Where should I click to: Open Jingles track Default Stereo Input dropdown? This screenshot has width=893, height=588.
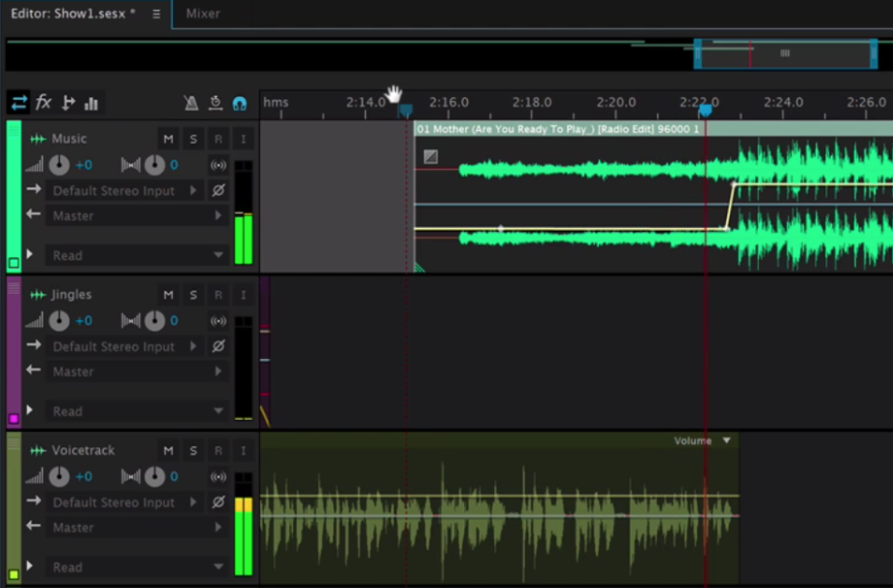[125, 346]
